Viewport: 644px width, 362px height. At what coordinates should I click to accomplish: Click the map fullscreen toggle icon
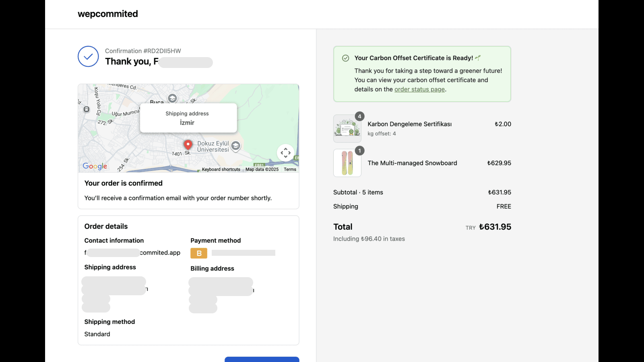point(285,153)
